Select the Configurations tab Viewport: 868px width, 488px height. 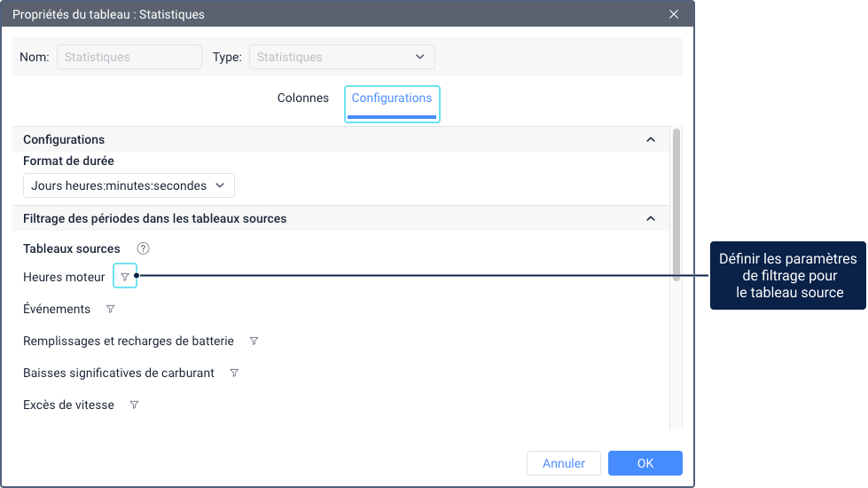point(392,98)
